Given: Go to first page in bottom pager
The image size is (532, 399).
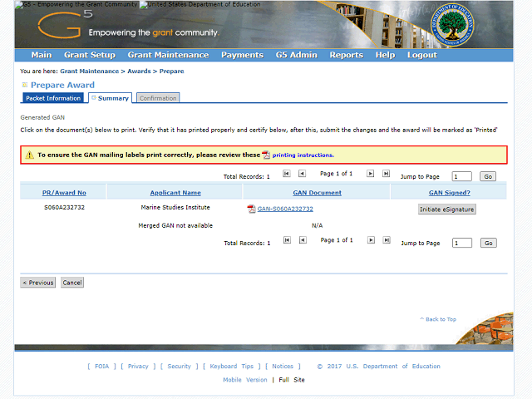Looking at the screenshot, I should pyautogui.click(x=287, y=240).
